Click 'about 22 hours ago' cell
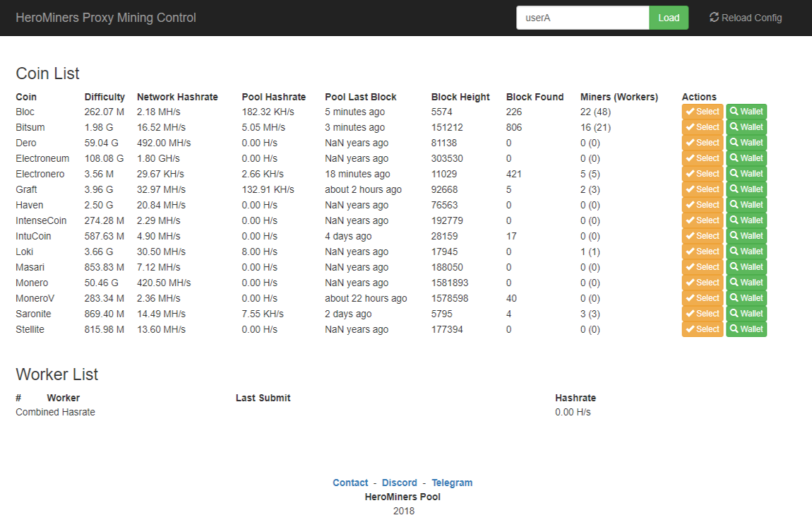The image size is (812, 532). coord(366,298)
